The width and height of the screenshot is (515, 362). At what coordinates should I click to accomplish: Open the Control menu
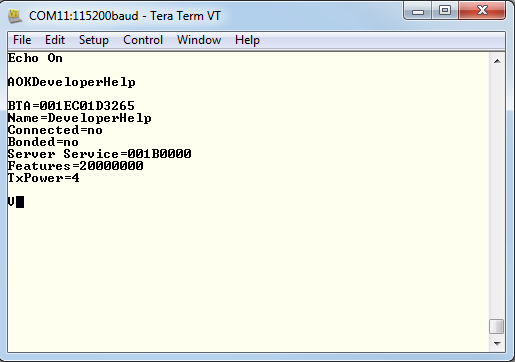(143, 40)
